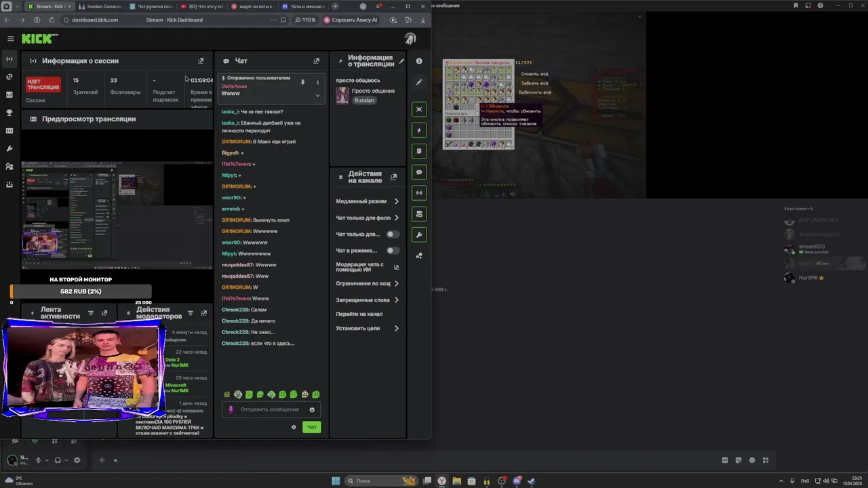Edit stream info pencil next to title
The image size is (868, 488).
[401, 61]
